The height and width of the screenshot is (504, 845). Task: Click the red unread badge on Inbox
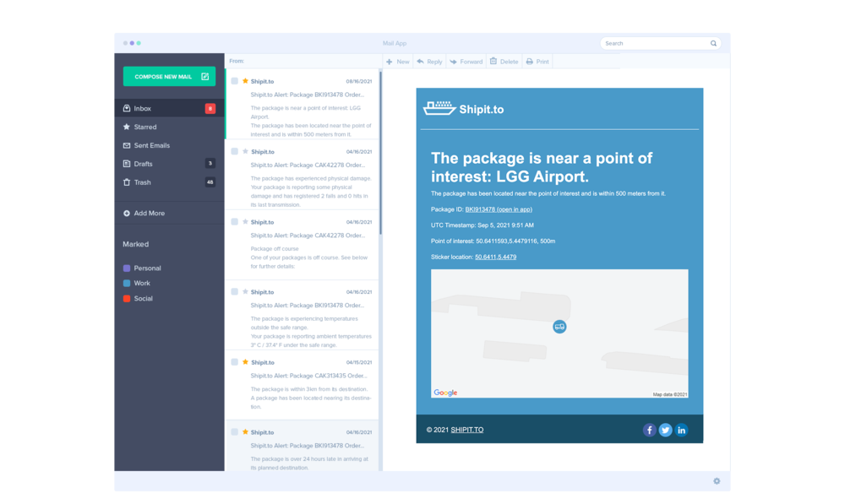[210, 108]
